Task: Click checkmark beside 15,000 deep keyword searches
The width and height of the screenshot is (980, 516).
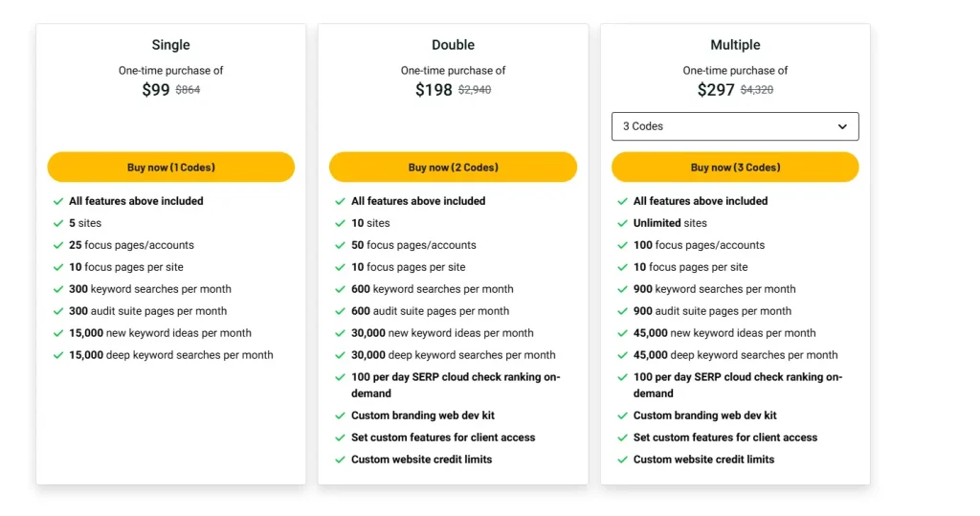Action: click(58, 355)
